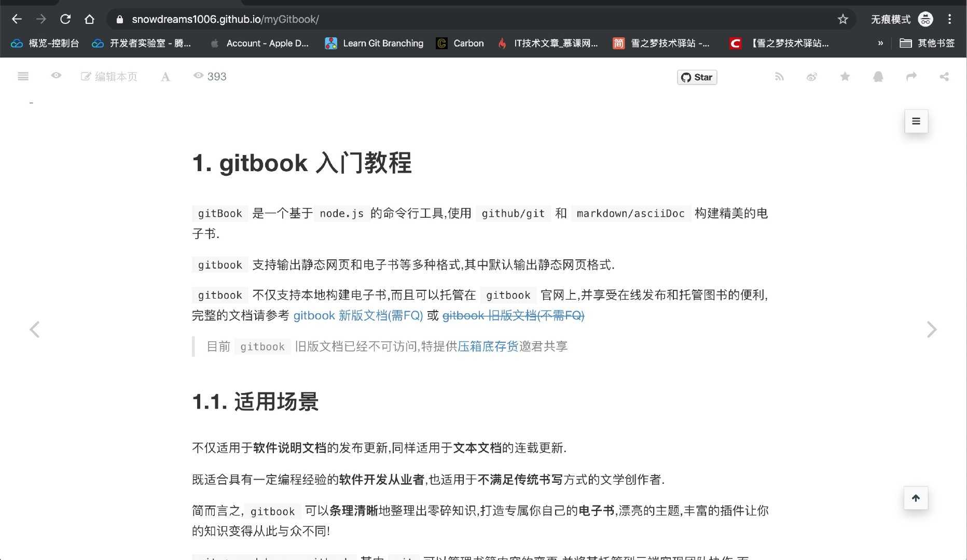Screen dimensions: 967x560
Task: Select the forward arrow share icon
Action: click(912, 77)
